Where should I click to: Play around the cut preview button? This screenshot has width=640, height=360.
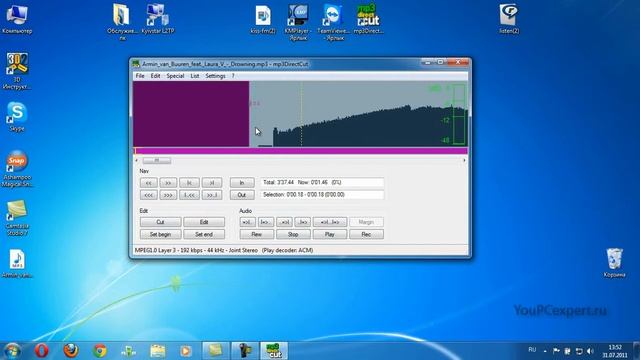pyautogui.click(x=330, y=222)
